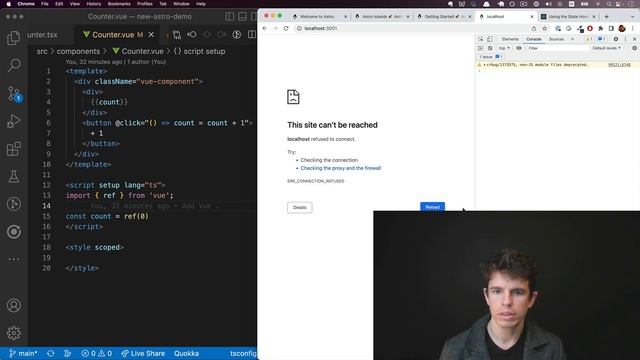640x360 pixels.
Task: Switch to DevTools Elements tab
Action: pyautogui.click(x=510, y=39)
